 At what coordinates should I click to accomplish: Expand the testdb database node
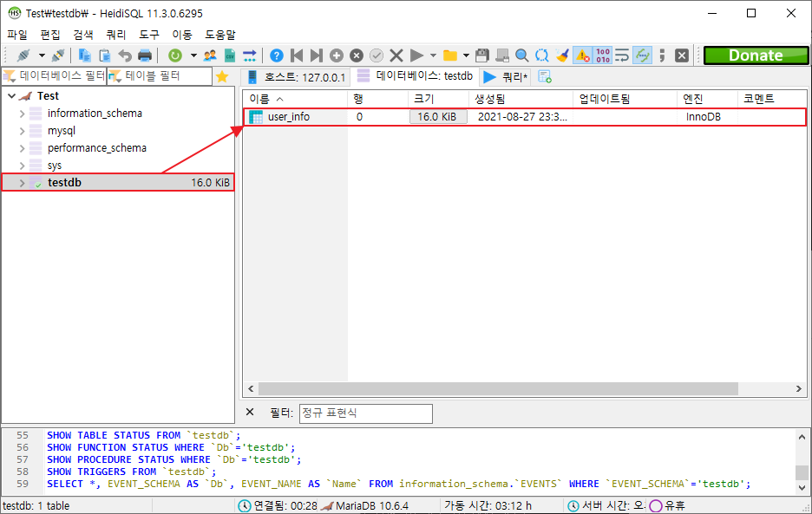pyautogui.click(x=22, y=183)
